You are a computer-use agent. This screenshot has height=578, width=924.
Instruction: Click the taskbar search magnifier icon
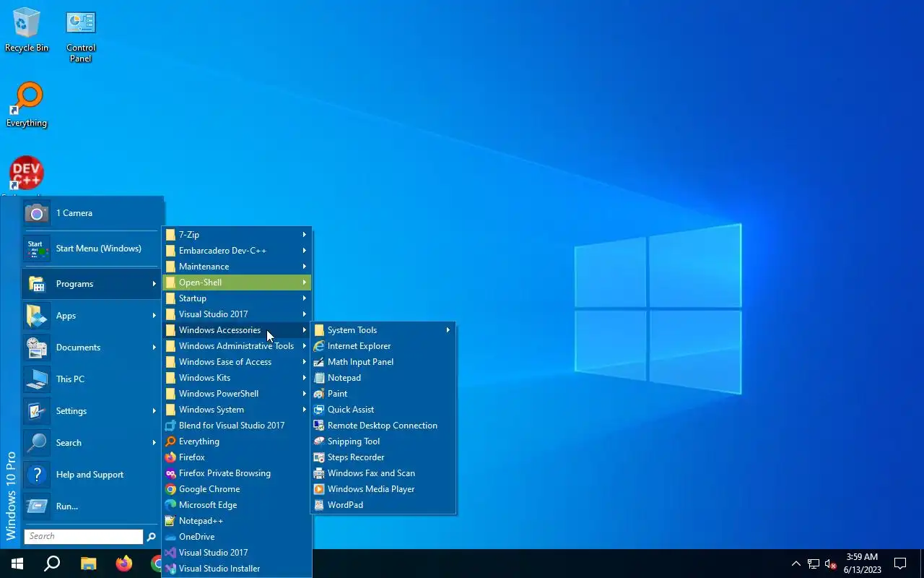click(52, 564)
